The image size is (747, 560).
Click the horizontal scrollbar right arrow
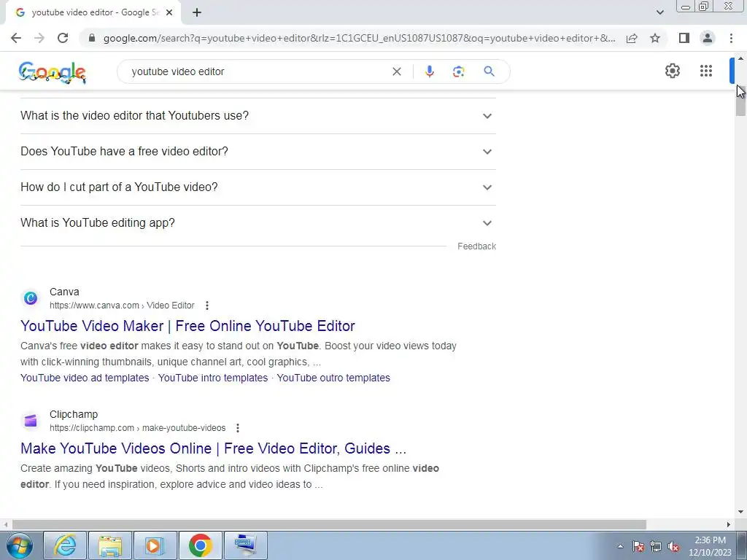pos(729,524)
